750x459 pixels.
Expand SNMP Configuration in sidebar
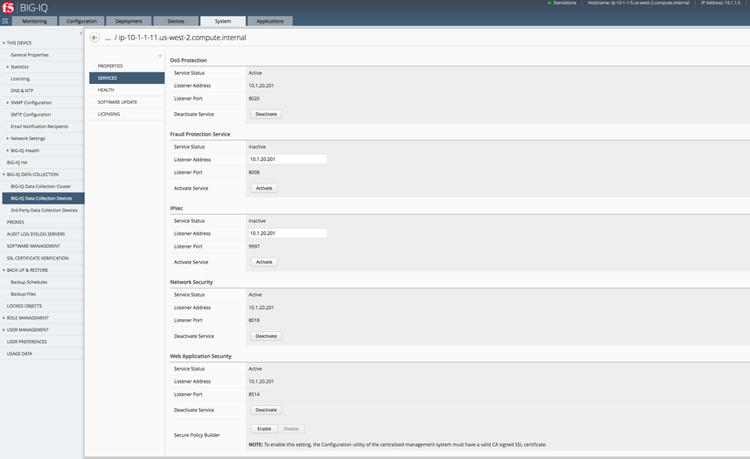click(8, 103)
